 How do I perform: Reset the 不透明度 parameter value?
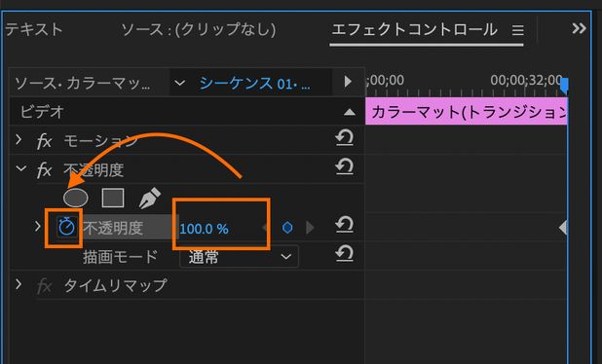click(x=345, y=225)
